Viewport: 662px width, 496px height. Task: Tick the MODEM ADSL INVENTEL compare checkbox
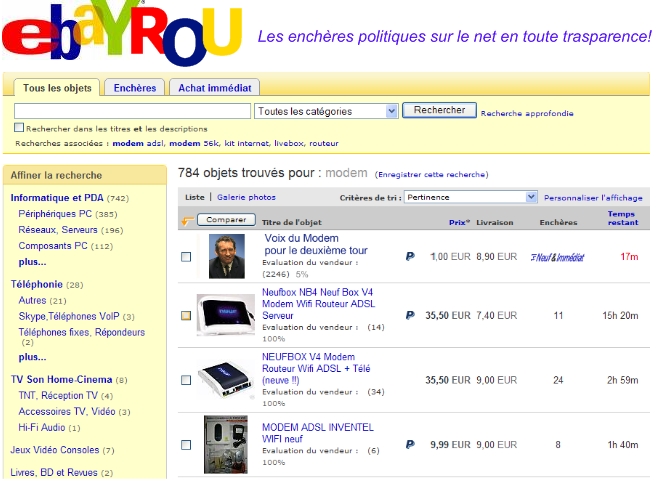pyautogui.click(x=186, y=445)
